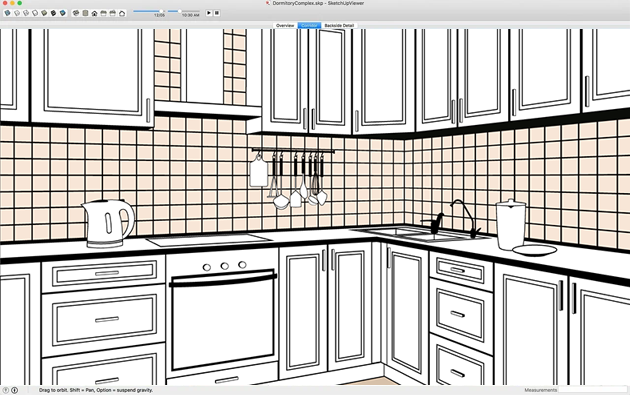630x395 pixels.
Task: Click the info status bar icon
Action: click(x=14, y=390)
